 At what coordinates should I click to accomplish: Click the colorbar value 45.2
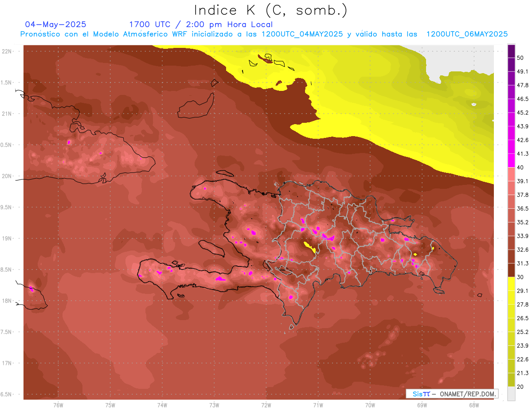(x=523, y=113)
